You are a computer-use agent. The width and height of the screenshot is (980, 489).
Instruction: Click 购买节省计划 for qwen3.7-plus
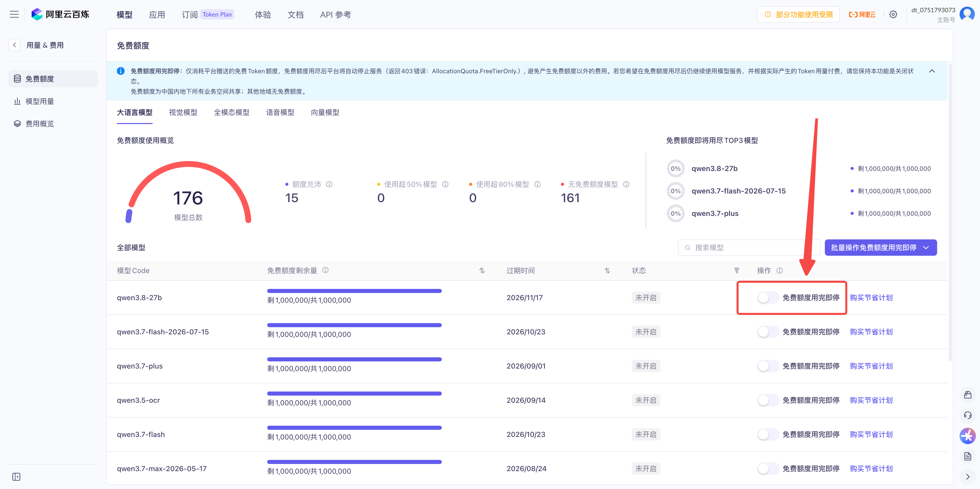[x=871, y=366]
